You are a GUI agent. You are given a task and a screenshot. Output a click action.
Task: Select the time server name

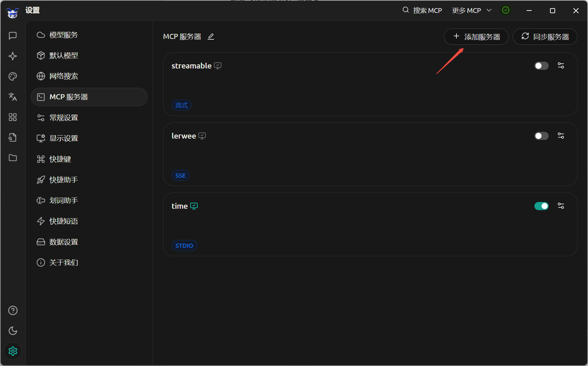(180, 206)
